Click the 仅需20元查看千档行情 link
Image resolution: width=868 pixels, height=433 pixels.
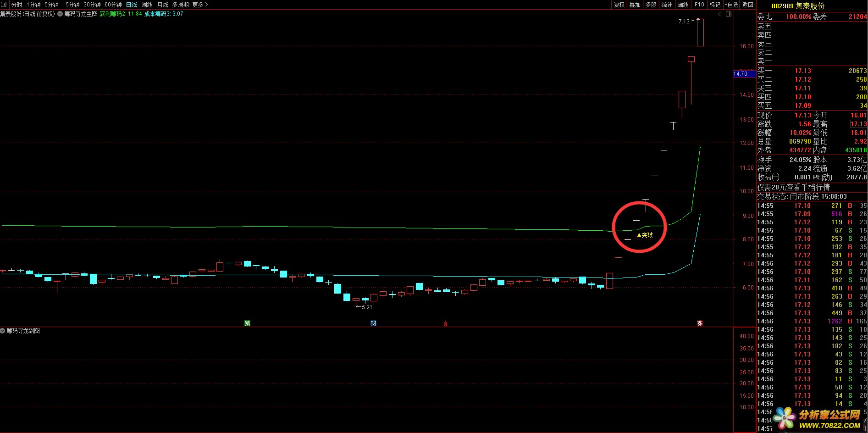pos(793,187)
